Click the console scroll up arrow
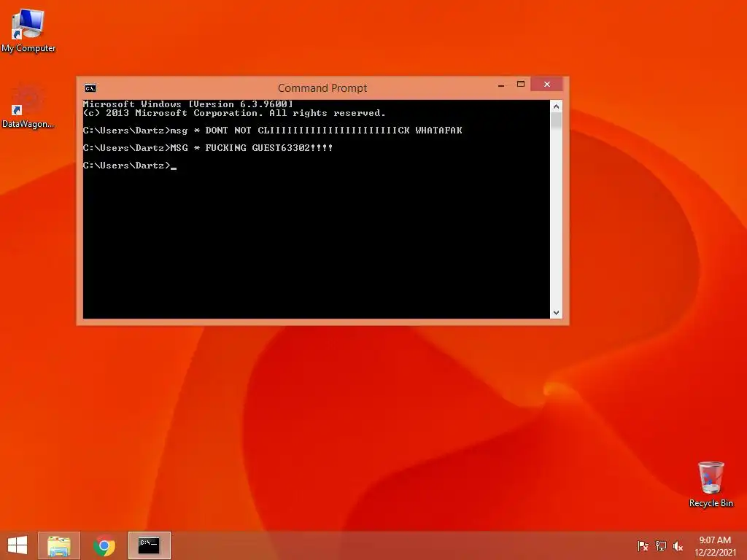747x560 pixels. coord(556,106)
